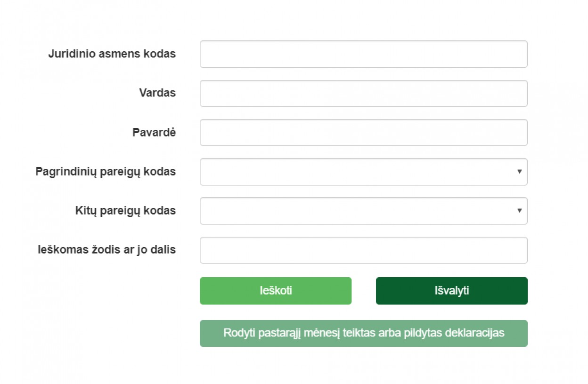The width and height of the screenshot is (588, 384).
Task: Click the Ieškomas žodis ar jo dalis label
Action: click(x=106, y=250)
